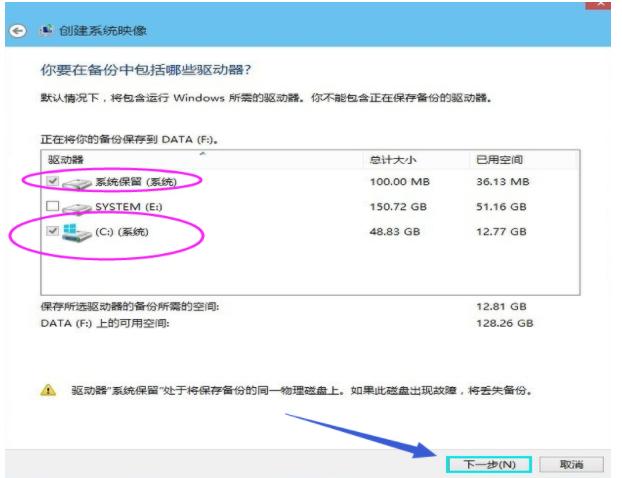Click the 36.13 MB used value
Image resolution: width=622 pixels, height=478 pixels.
click(x=503, y=182)
